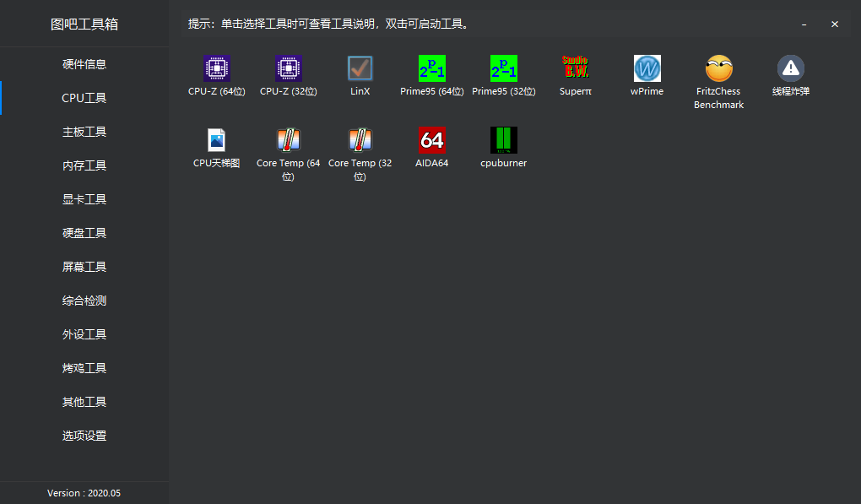Open the 屏幕工具 category

pyautogui.click(x=84, y=267)
